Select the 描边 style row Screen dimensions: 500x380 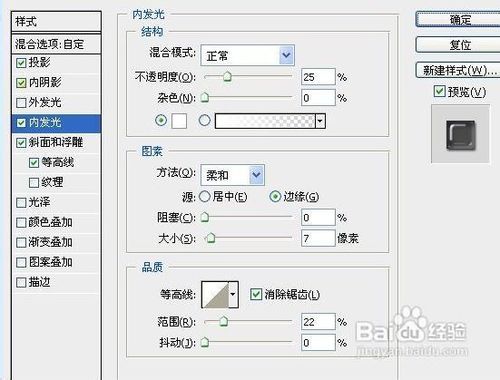click(56, 283)
